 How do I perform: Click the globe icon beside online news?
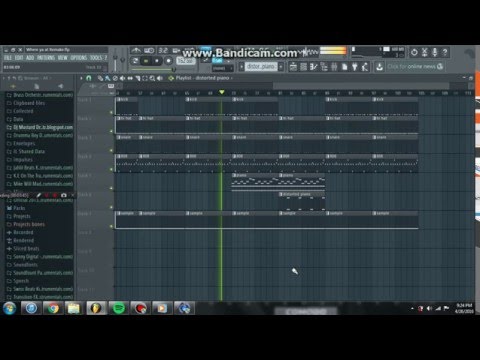(x=440, y=66)
